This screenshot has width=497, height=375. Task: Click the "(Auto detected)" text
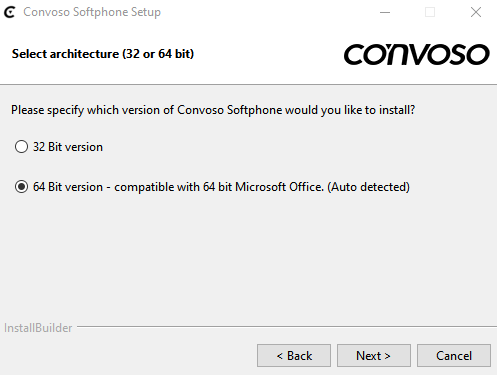(368, 187)
